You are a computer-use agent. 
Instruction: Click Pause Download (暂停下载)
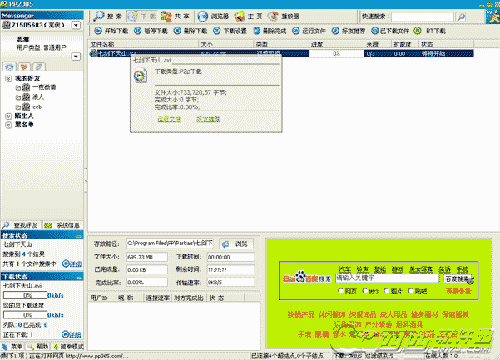coord(151,31)
